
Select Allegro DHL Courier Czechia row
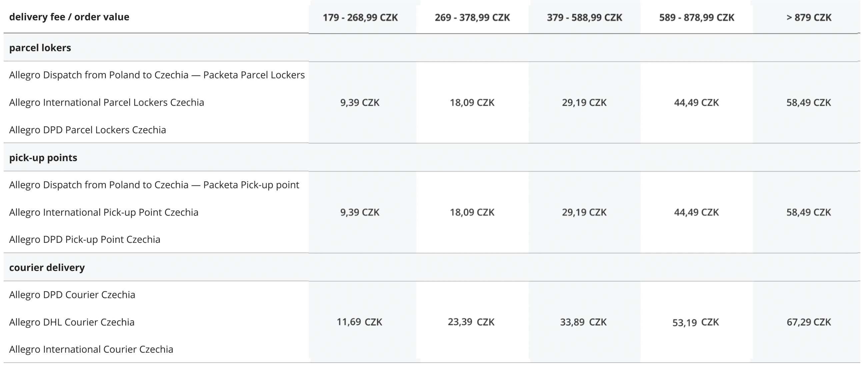(x=72, y=322)
